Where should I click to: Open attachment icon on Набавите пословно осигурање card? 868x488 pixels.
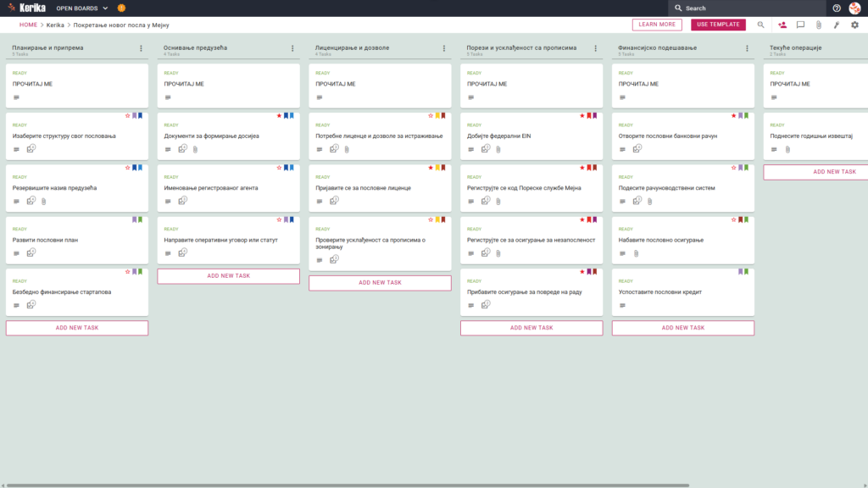tap(636, 253)
